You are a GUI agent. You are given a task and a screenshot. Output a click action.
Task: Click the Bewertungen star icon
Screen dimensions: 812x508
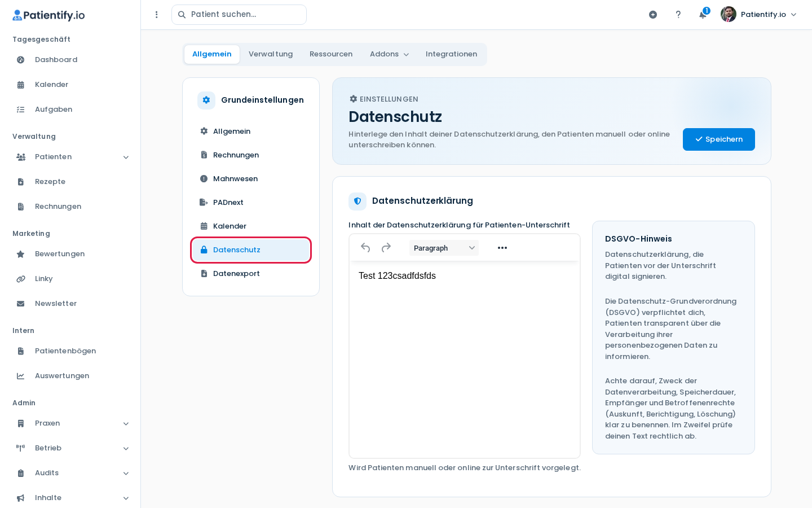tap(21, 254)
